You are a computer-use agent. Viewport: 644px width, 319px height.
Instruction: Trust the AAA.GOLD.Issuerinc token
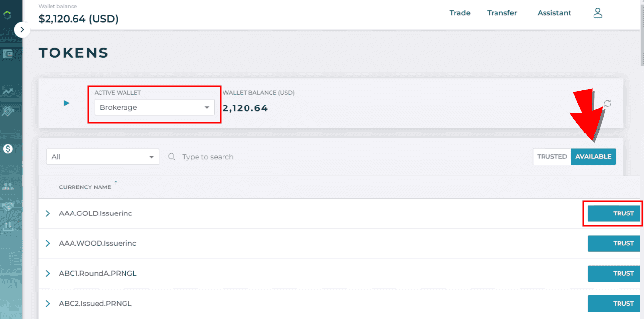coord(614,213)
